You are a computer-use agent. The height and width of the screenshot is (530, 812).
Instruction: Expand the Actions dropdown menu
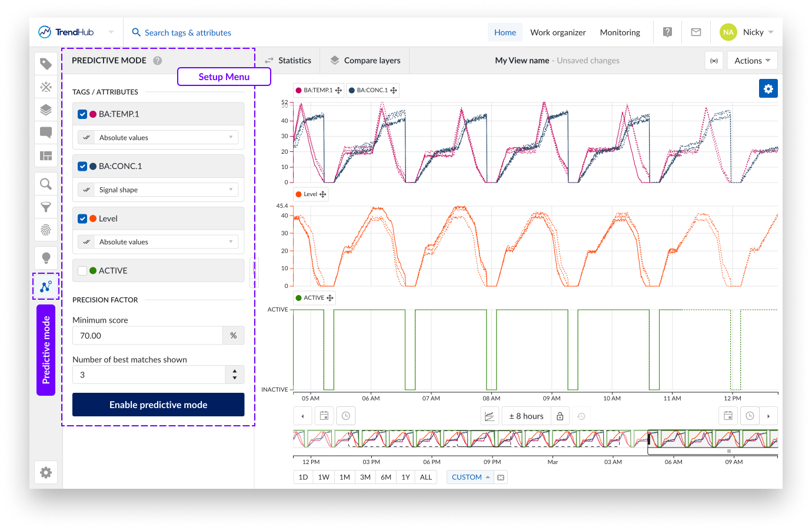752,61
